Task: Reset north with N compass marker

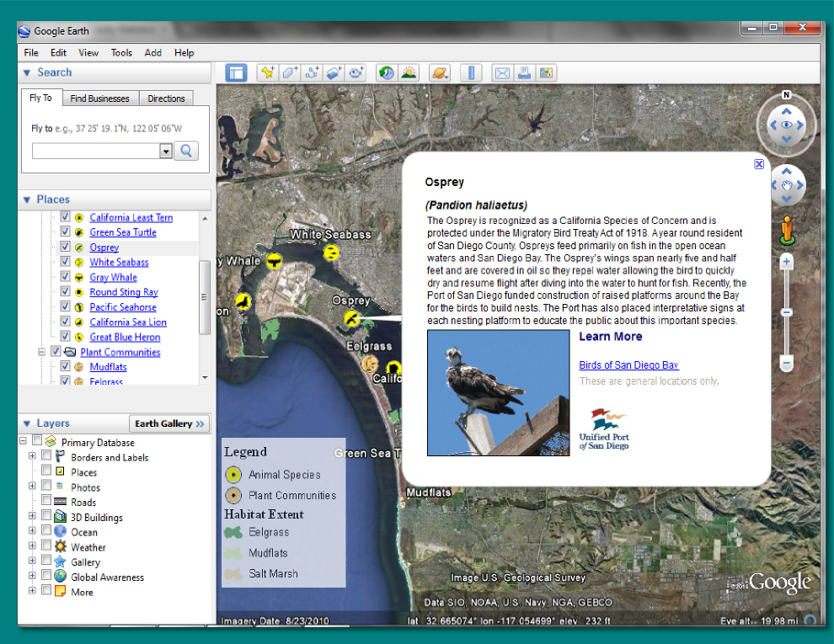Action: [x=786, y=94]
